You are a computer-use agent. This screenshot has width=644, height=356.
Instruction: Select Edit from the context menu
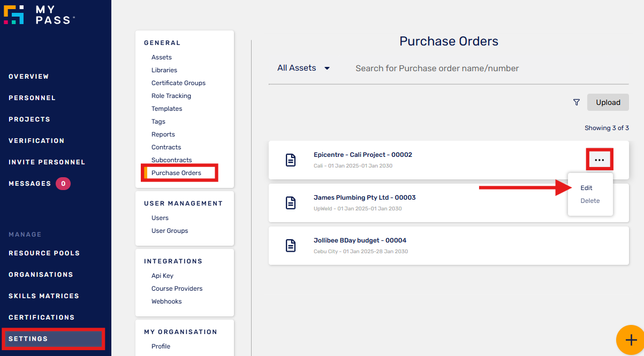[586, 188]
